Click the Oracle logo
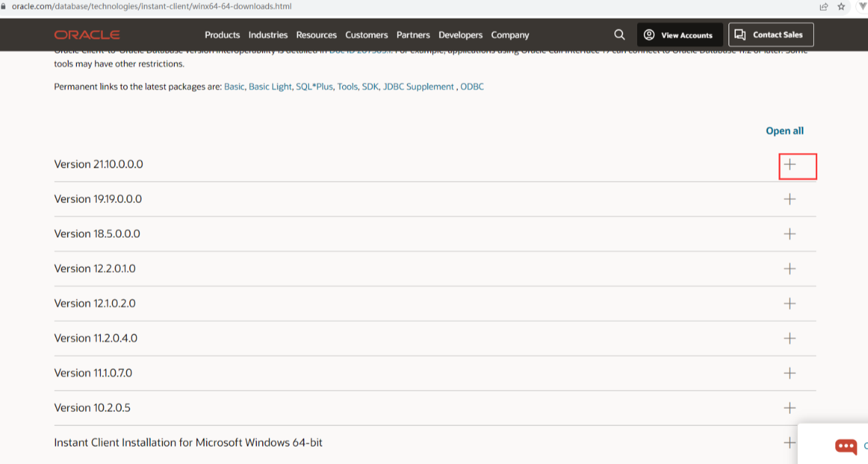Screen dimensions: 868x464 87,35
